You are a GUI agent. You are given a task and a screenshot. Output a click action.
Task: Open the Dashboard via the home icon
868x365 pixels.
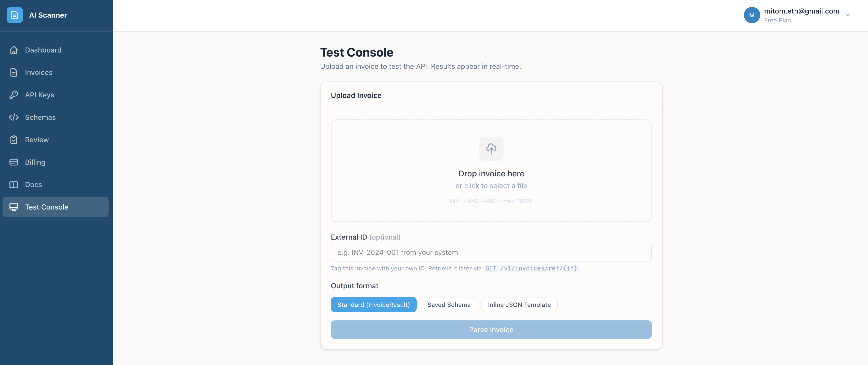click(14, 50)
